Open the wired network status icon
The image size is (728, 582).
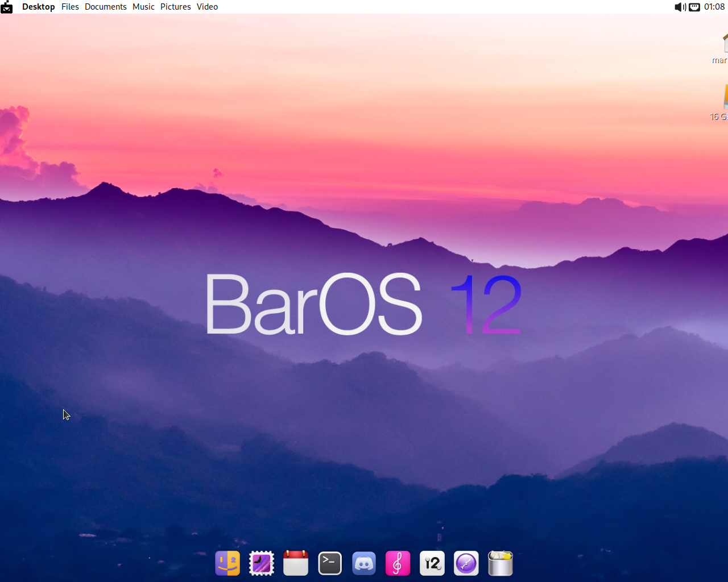click(694, 7)
